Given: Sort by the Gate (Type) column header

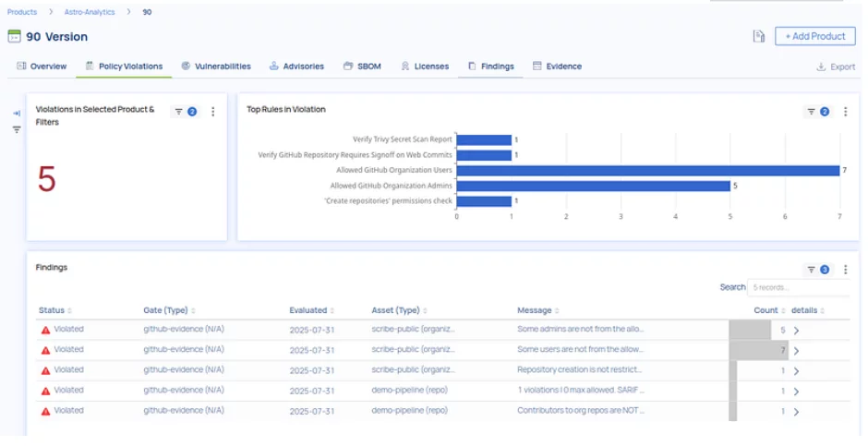Looking at the screenshot, I should click(x=169, y=310).
